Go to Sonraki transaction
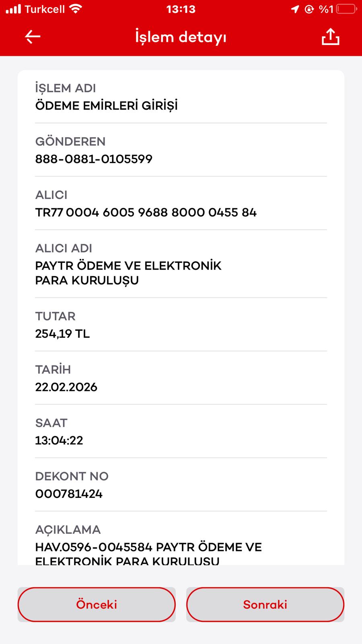Image resolution: width=362 pixels, height=644 pixels. (265, 605)
